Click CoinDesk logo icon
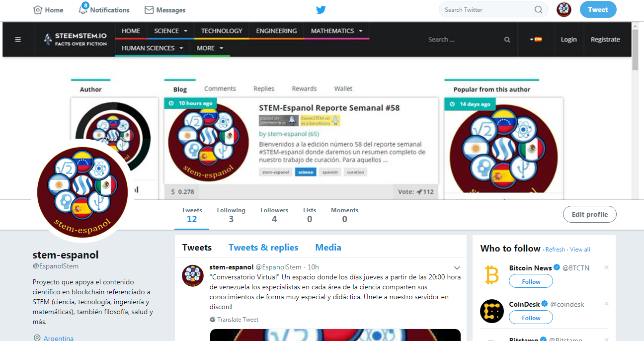Image resolution: width=644 pixels, height=341 pixels. [x=492, y=311]
